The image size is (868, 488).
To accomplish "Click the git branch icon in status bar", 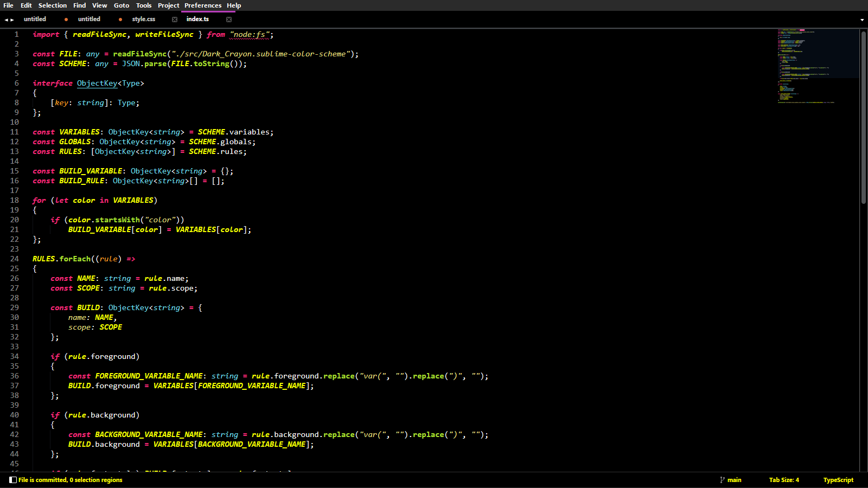I will [722, 480].
